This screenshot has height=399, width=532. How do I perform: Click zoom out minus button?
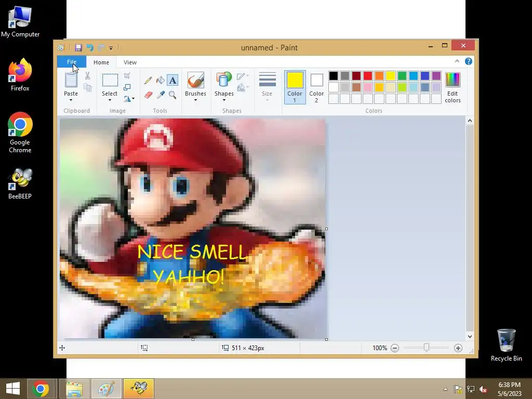click(395, 348)
